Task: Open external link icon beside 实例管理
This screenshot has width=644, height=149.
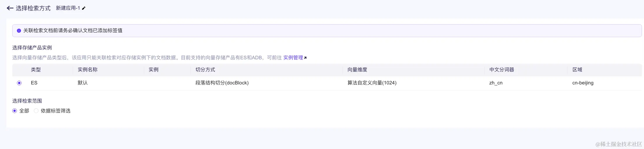Action: coord(305,58)
